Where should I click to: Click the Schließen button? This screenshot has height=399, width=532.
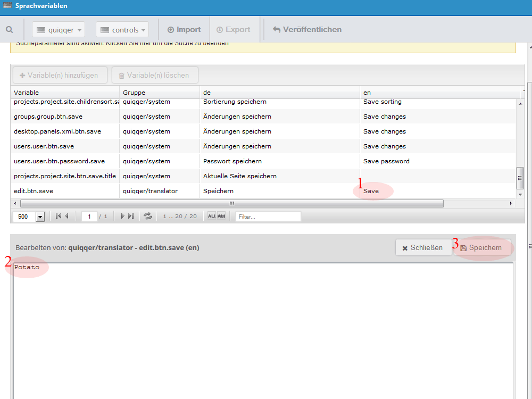click(423, 248)
